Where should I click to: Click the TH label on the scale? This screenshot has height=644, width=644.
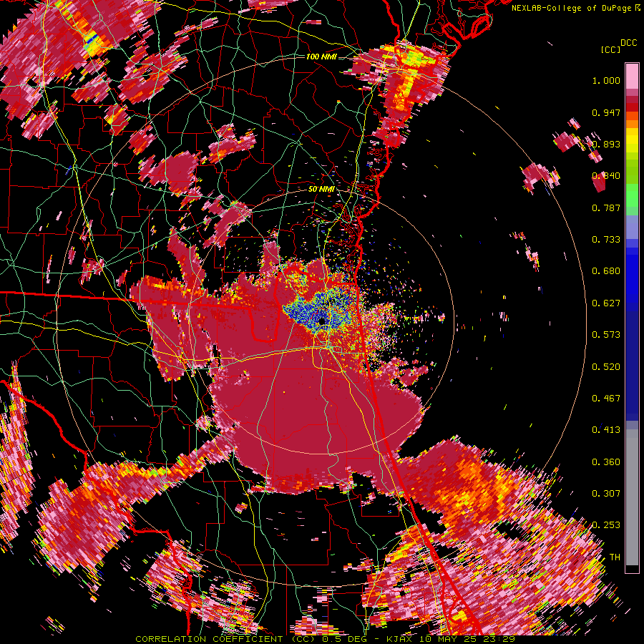pyautogui.click(x=615, y=557)
